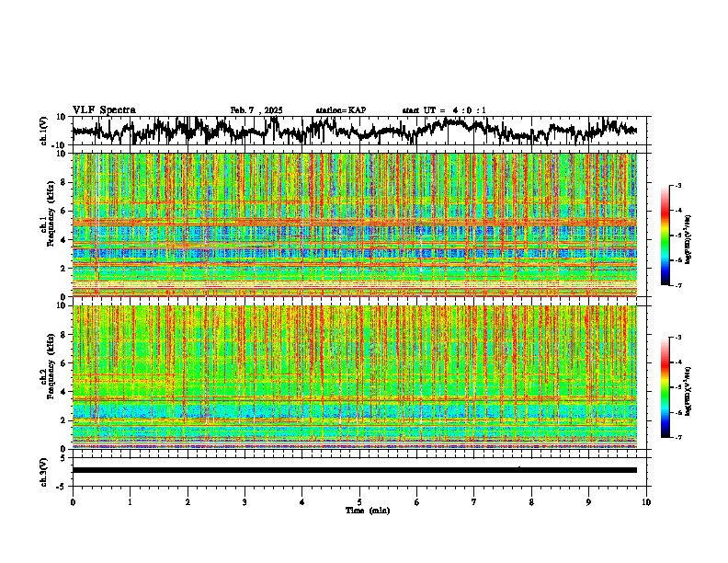Click the "-5" tick on ch.3(V) axis

pos(63,486)
